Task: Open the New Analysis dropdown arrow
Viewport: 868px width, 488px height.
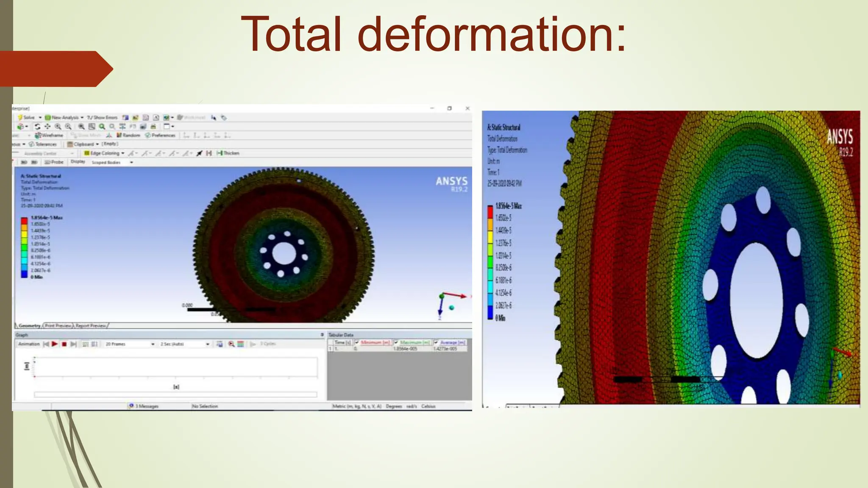Action: [82, 117]
